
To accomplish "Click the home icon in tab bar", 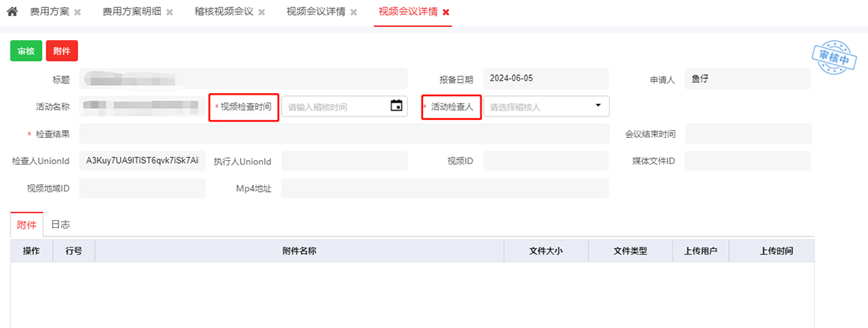I will (x=12, y=13).
